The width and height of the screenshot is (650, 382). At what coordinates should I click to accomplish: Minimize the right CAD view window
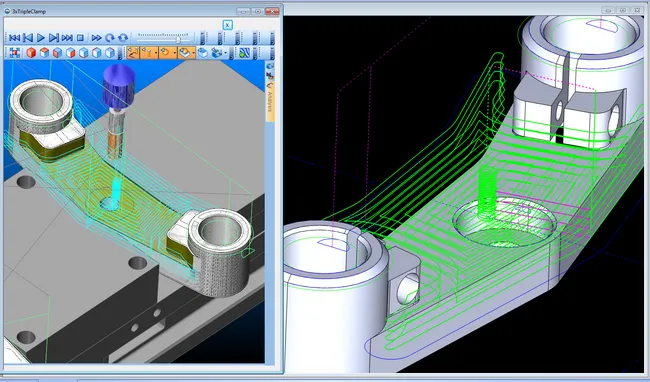[608, 10]
